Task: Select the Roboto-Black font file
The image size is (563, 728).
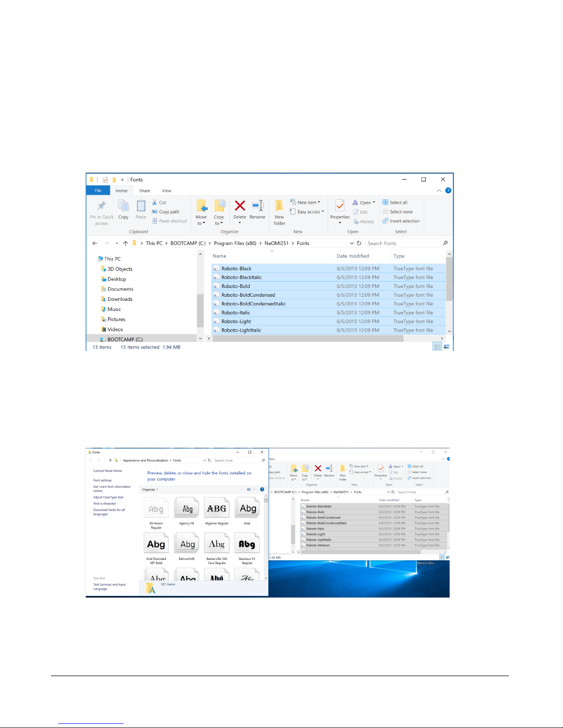Action: (x=328, y=269)
